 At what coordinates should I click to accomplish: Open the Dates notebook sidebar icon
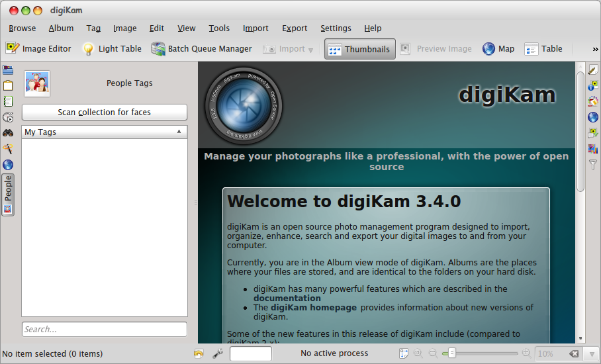pyautogui.click(x=8, y=101)
